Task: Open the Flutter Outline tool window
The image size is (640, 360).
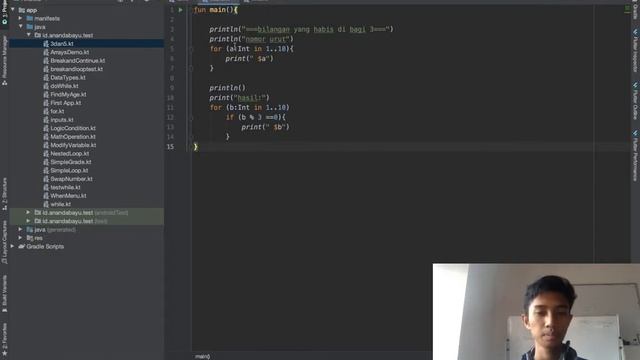Action: point(635,101)
